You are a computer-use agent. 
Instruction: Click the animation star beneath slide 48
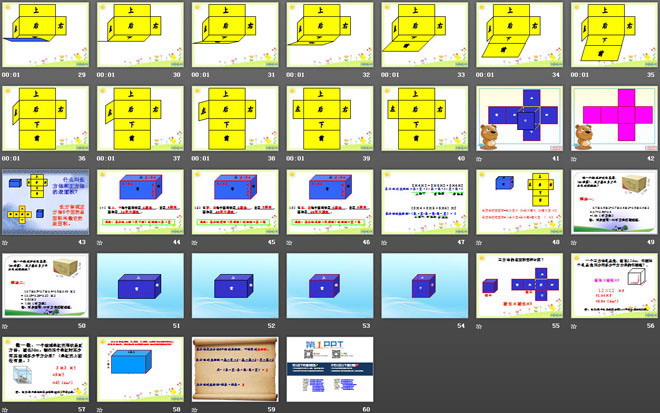click(482, 242)
